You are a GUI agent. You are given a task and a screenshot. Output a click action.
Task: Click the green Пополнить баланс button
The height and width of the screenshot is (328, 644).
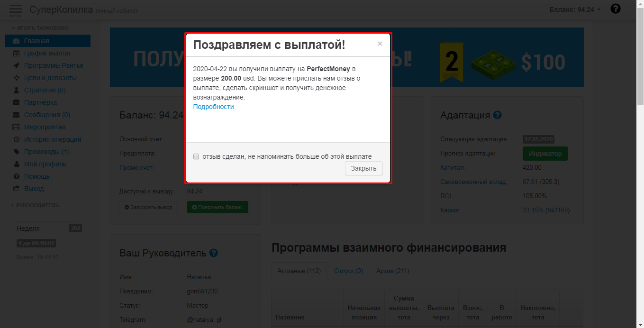click(218, 207)
